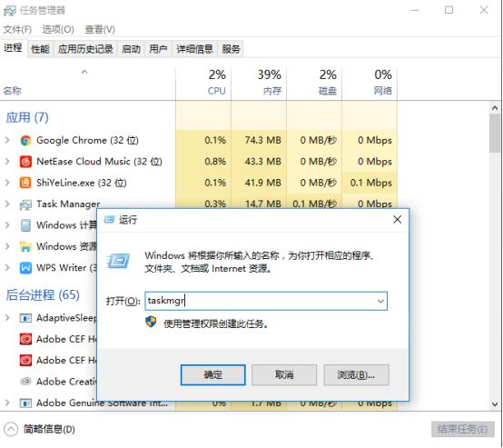Switch to the 详细信息 tab
Image resolution: width=503 pixels, height=448 pixels.
pos(194,49)
